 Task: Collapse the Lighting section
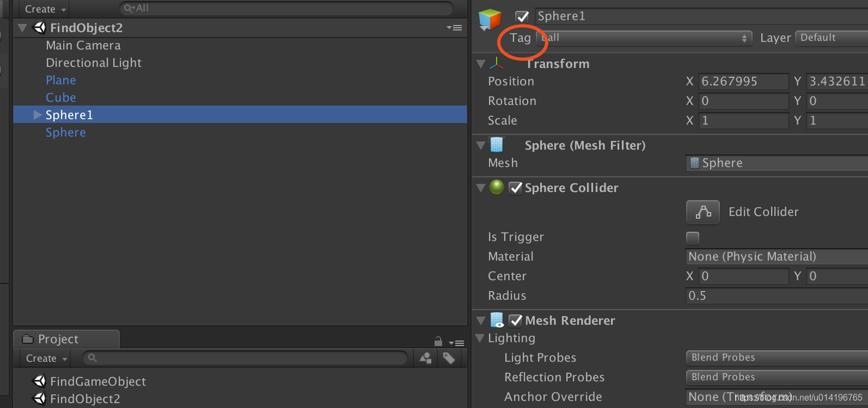(480, 338)
